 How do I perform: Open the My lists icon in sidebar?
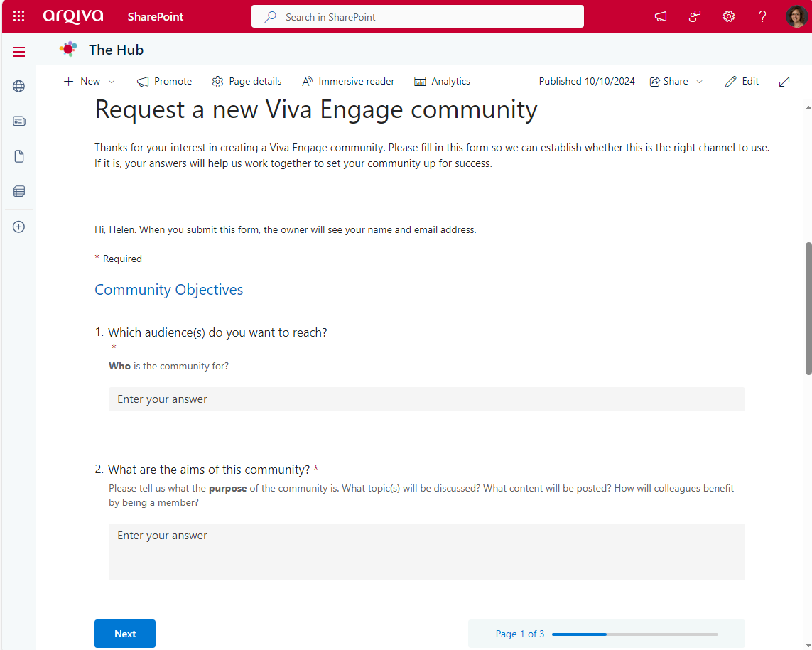18,192
